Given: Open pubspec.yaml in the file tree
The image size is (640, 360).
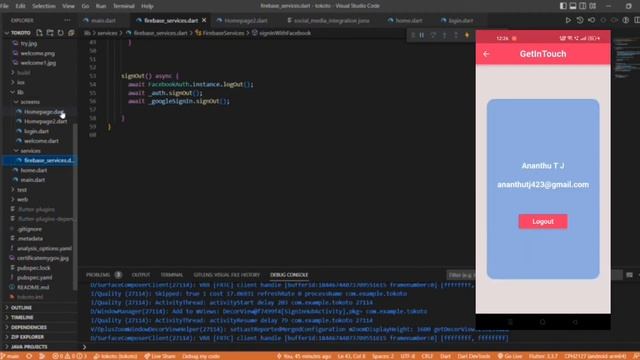Looking at the screenshot, I should point(34,278).
